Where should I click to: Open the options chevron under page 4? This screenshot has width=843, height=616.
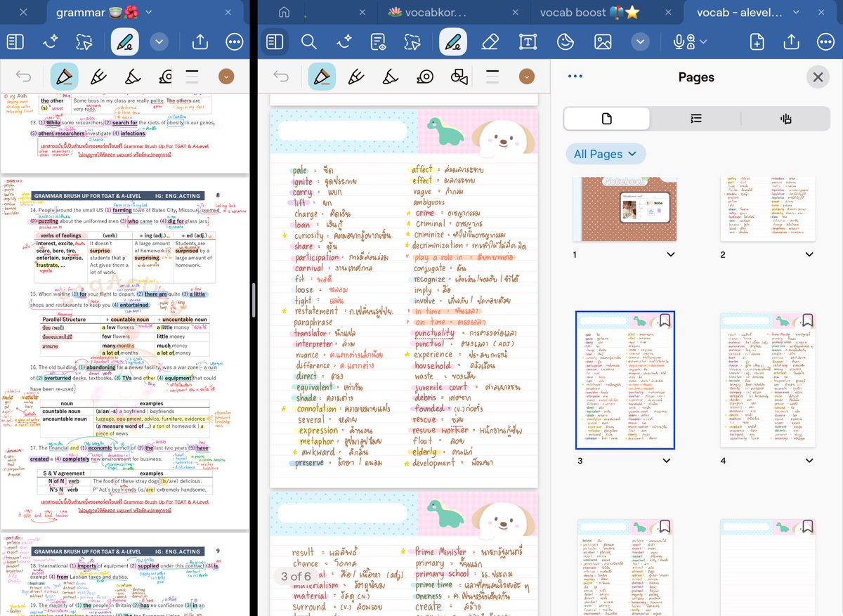pos(809,461)
